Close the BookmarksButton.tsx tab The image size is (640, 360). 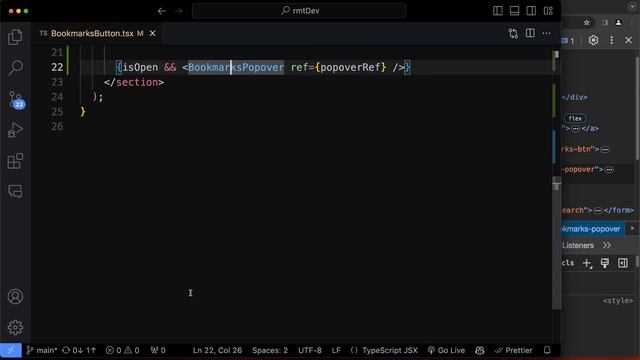tap(152, 33)
